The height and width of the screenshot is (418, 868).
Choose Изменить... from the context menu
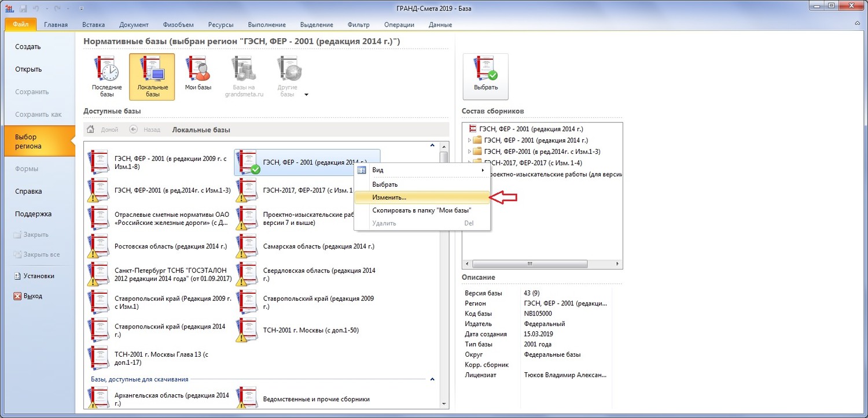pos(422,197)
